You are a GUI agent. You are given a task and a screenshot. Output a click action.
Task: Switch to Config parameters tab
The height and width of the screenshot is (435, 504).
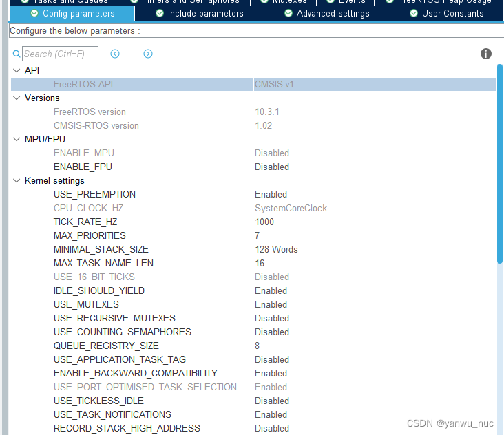click(72, 14)
